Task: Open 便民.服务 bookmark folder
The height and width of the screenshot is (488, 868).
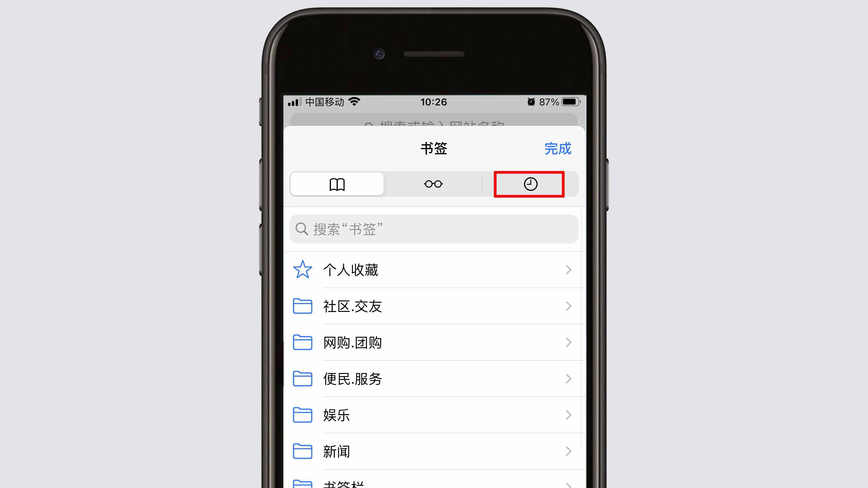Action: [434, 378]
